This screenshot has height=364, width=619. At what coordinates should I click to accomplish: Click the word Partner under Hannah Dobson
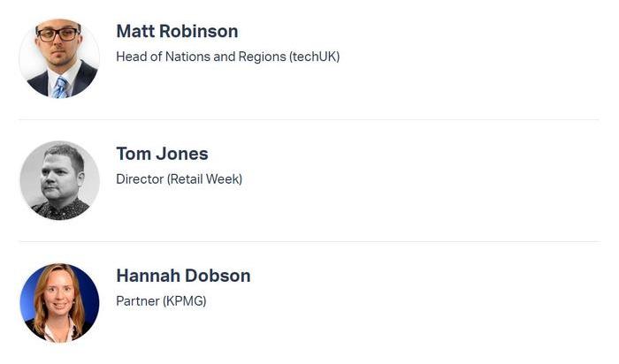click(x=138, y=301)
